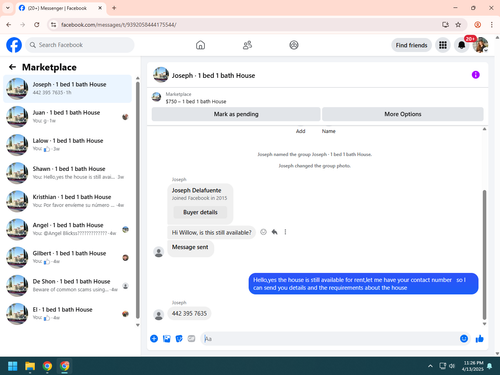The height and width of the screenshot is (375, 500).
Task: View site information icon in address bar
Action: 54,25
